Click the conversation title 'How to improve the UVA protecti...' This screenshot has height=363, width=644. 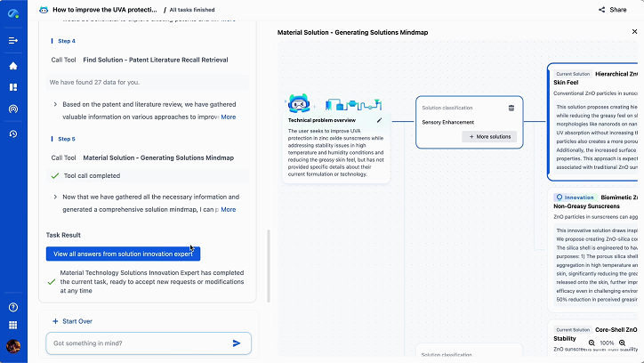coord(105,10)
